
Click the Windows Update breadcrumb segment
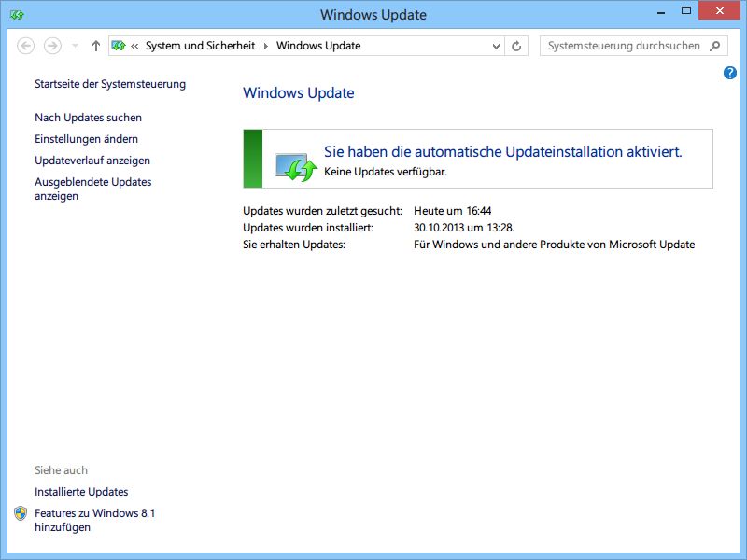click(318, 46)
